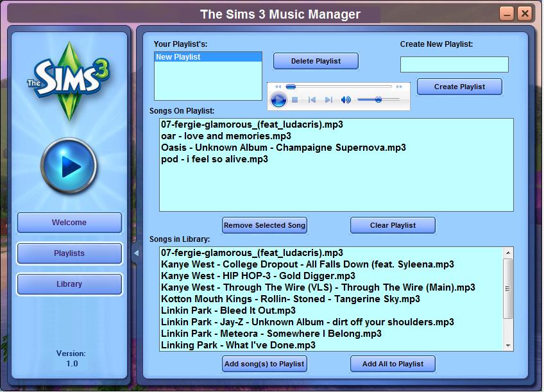Open the Playlists page

coord(69,253)
